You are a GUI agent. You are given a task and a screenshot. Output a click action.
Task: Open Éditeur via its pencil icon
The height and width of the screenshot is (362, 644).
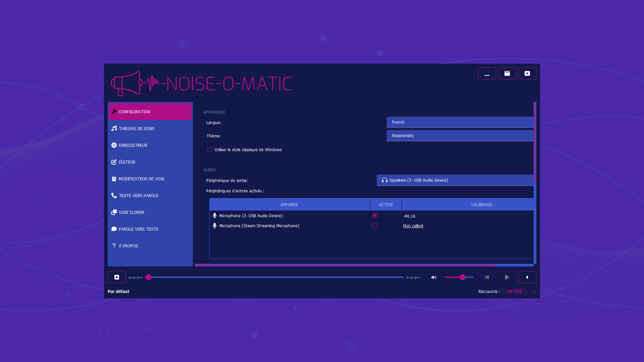pos(114,162)
